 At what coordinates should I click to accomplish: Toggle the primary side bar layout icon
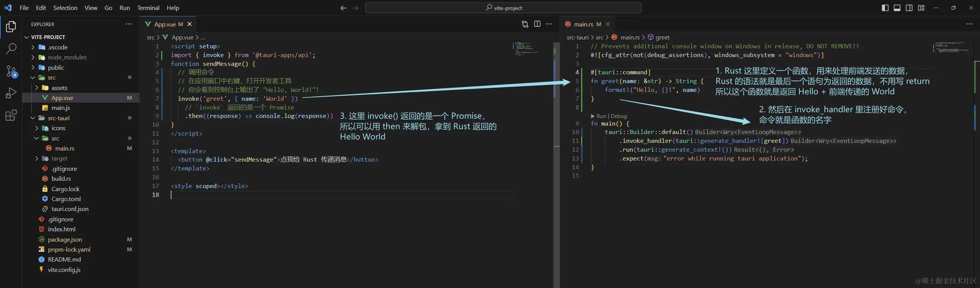click(885, 8)
